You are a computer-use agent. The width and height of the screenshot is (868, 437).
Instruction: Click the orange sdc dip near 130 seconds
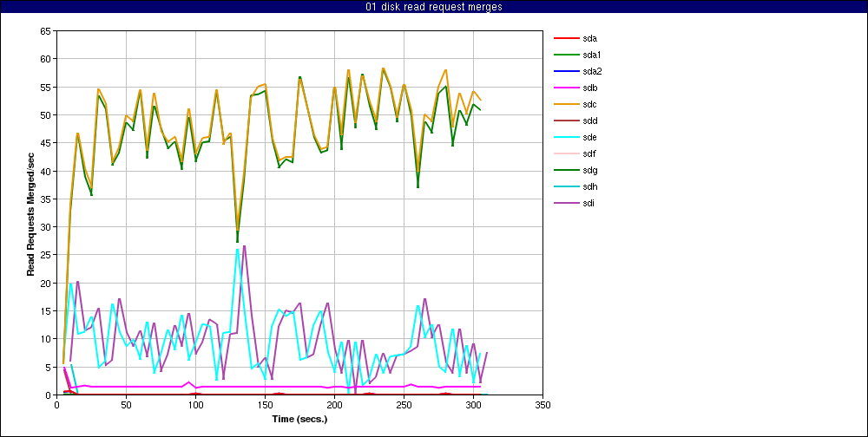(238, 231)
